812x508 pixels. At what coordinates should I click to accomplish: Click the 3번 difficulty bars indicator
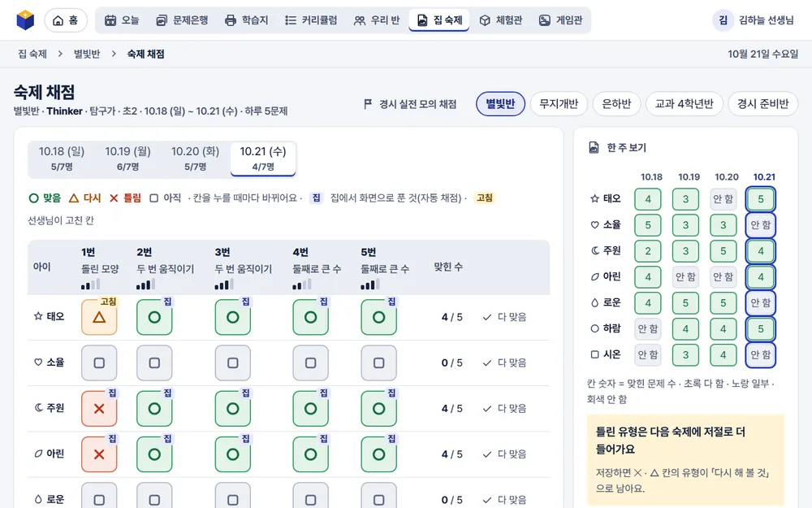click(x=224, y=284)
